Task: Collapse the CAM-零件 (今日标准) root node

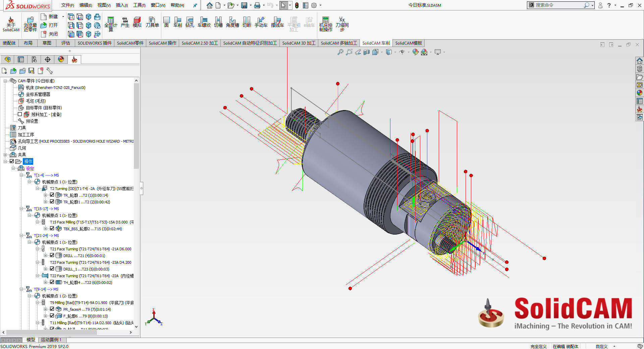Action: 5,81
